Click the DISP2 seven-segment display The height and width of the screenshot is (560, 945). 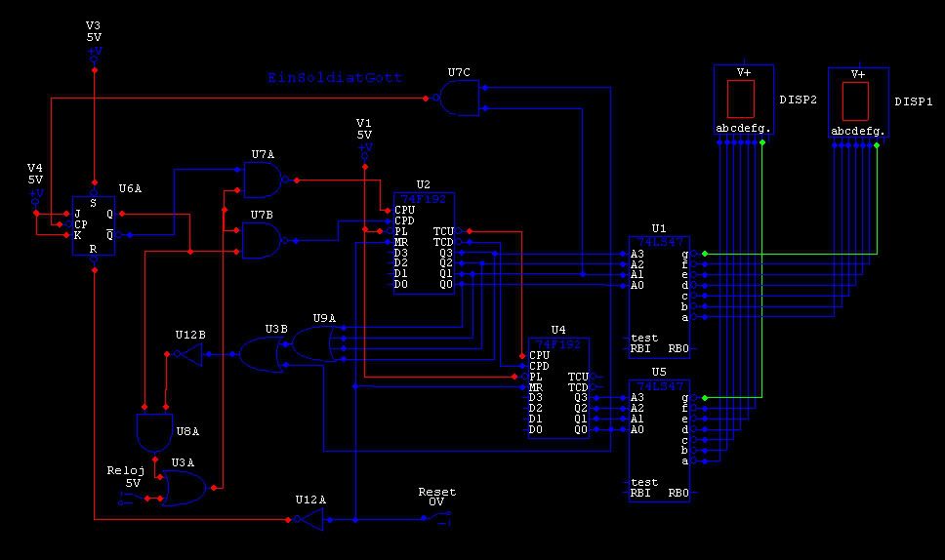click(x=744, y=100)
